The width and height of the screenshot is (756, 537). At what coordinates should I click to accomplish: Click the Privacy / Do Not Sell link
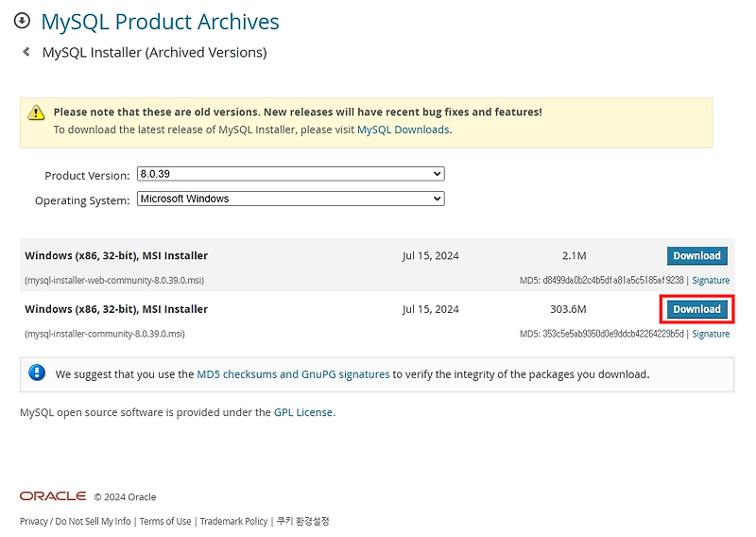point(76,521)
